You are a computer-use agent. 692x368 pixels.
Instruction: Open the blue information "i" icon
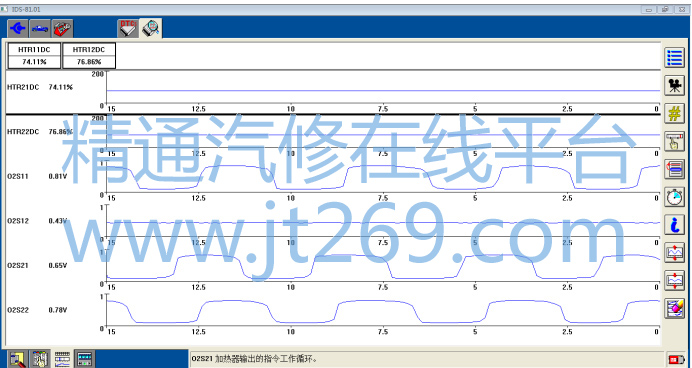pyautogui.click(x=674, y=225)
